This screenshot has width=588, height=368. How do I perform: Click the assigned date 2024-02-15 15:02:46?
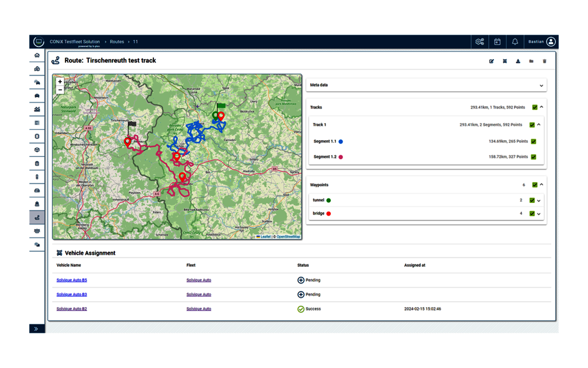pos(422,309)
